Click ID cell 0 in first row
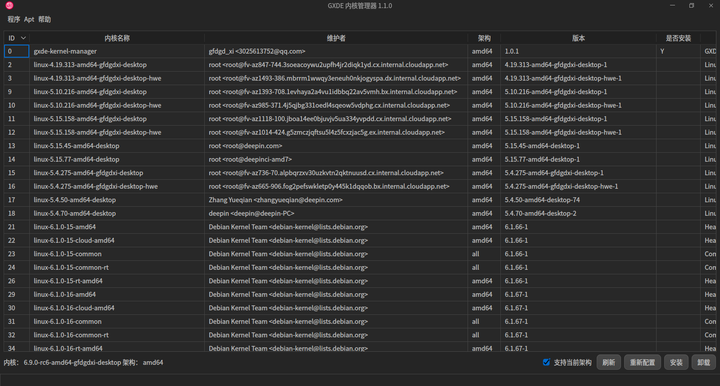The height and width of the screenshot is (386, 720). point(17,51)
